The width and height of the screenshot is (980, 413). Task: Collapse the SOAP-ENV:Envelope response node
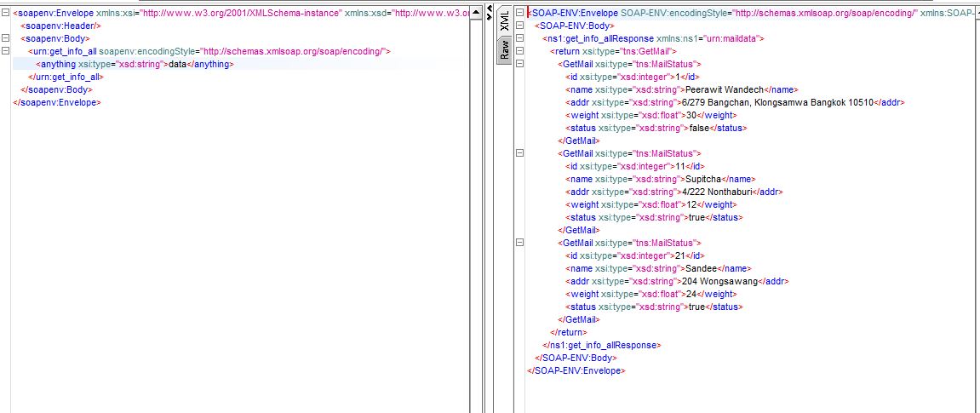click(519, 13)
